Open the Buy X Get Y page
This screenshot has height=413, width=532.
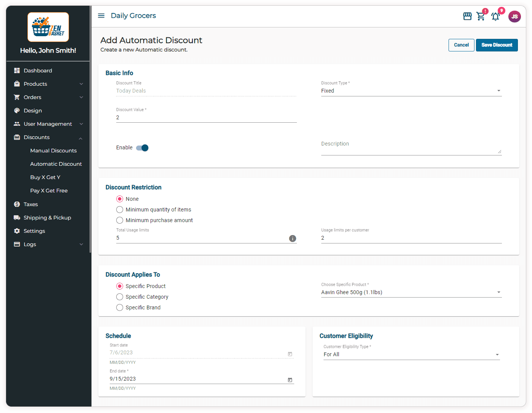point(45,177)
